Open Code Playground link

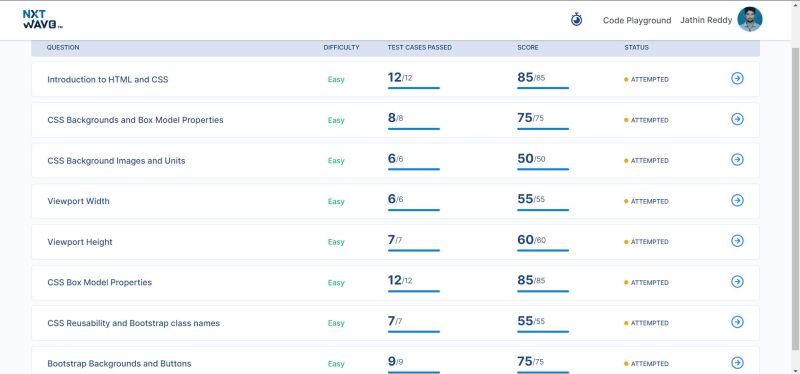[x=637, y=20]
